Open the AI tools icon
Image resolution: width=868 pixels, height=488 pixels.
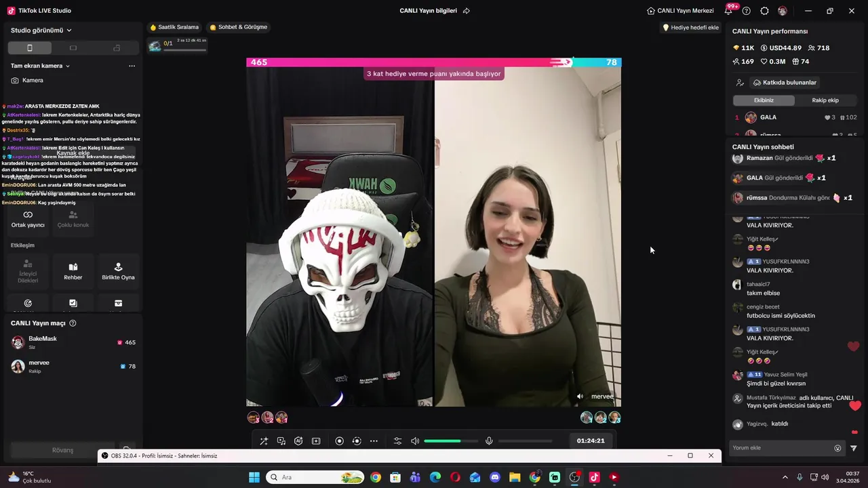coord(298,441)
